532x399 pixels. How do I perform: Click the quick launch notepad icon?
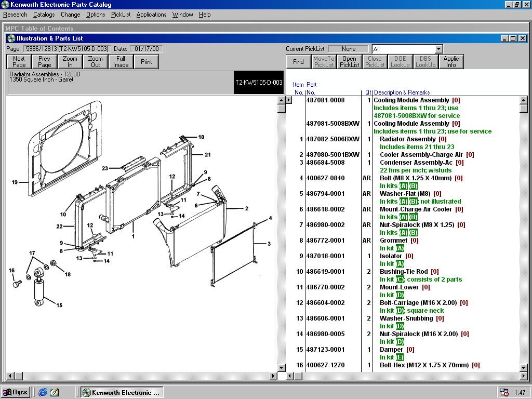point(55,392)
